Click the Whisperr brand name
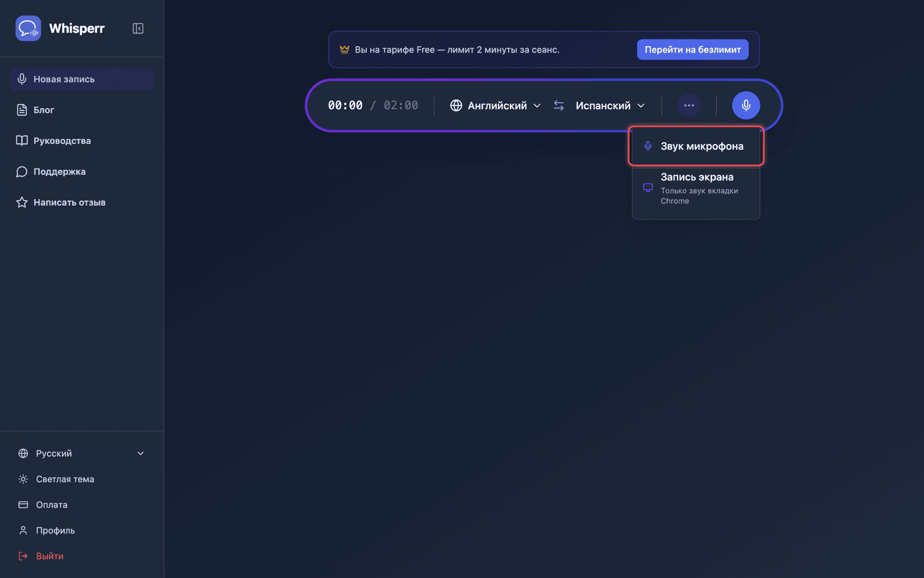The height and width of the screenshot is (578, 924). point(77,28)
